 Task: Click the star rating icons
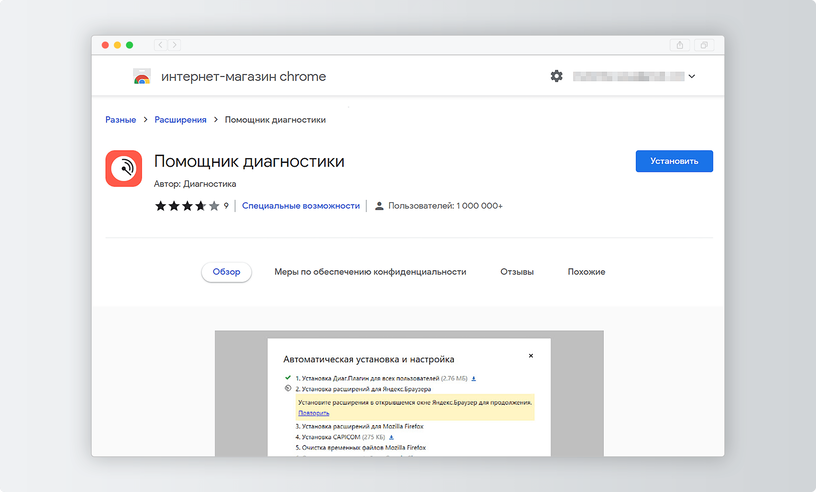(x=187, y=206)
